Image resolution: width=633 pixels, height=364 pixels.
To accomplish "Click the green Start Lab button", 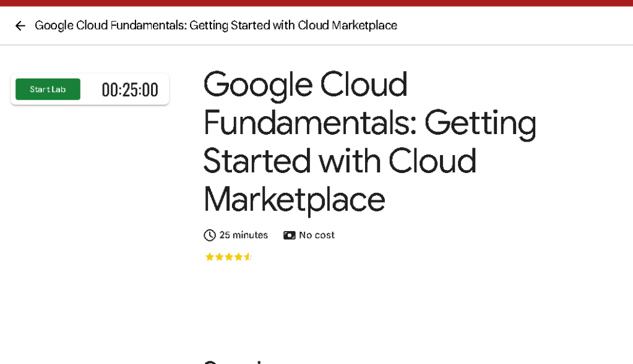I will pyautogui.click(x=48, y=89).
